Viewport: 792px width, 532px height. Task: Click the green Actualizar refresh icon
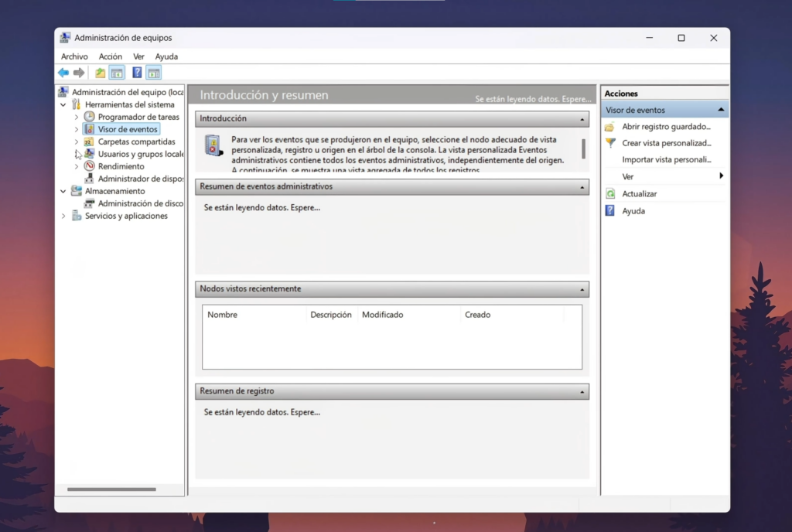coord(610,194)
